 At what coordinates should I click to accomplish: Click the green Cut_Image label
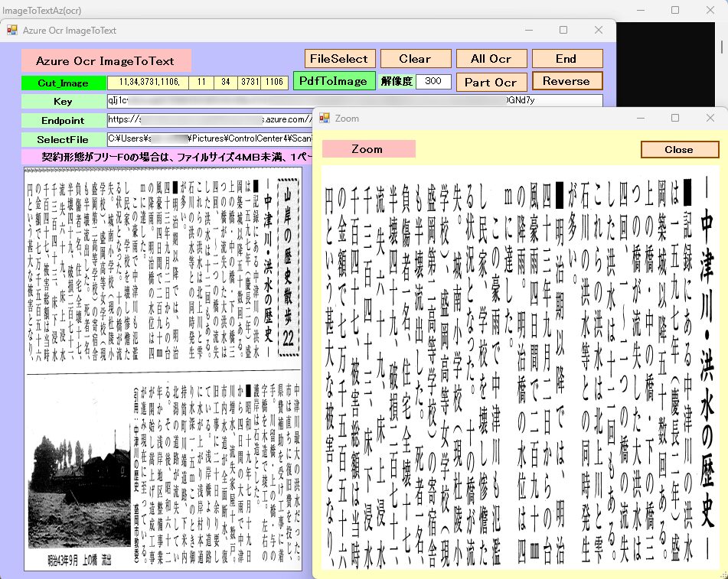[x=63, y=83]
